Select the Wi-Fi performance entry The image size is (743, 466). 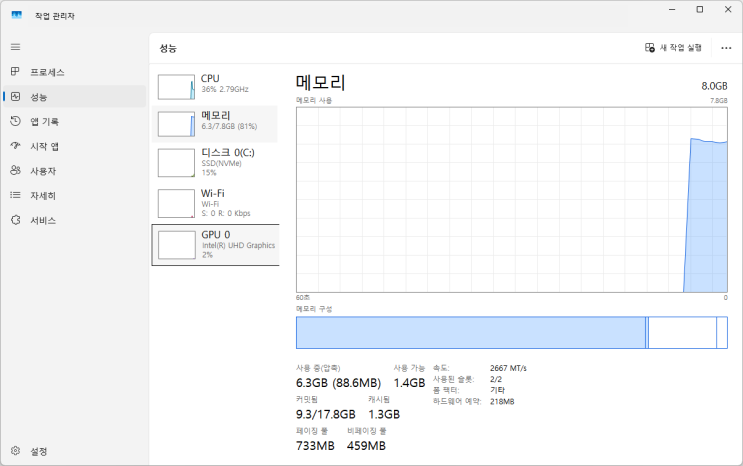tap(215, 203)
